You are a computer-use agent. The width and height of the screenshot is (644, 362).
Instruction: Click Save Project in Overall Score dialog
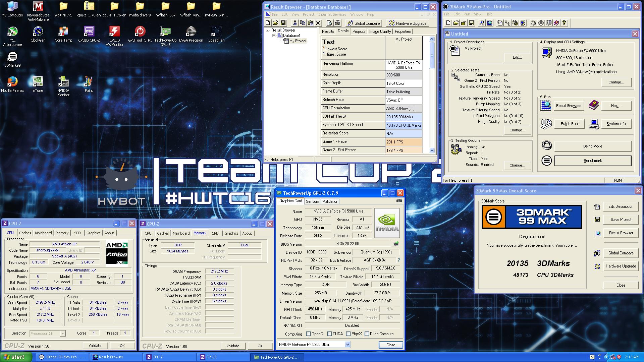coord(621,220)
